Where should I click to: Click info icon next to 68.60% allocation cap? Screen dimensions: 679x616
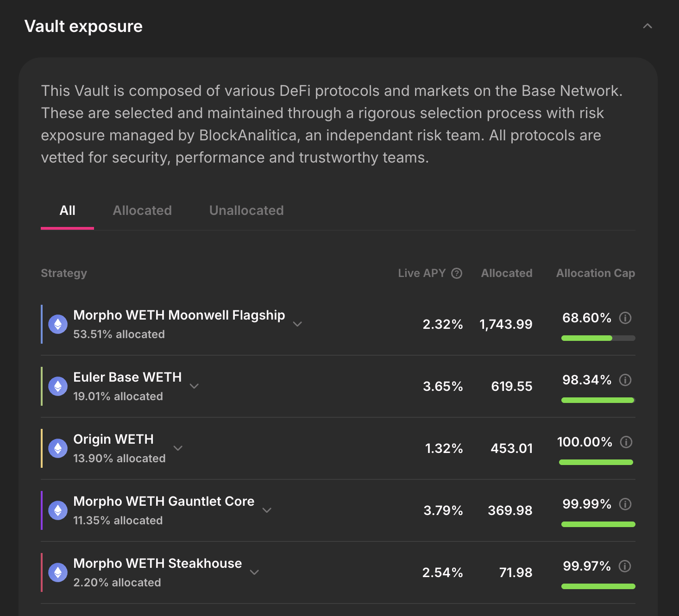[625, 318]
